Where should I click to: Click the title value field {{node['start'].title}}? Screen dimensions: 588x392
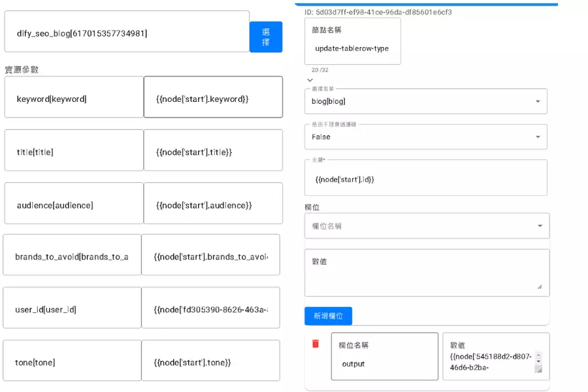(x=213, y=152)
